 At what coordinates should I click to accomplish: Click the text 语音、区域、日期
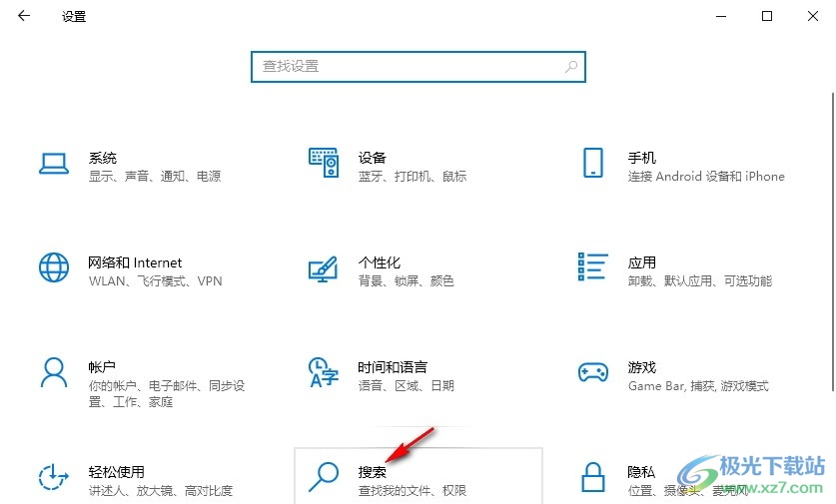[x=407, y=385]
